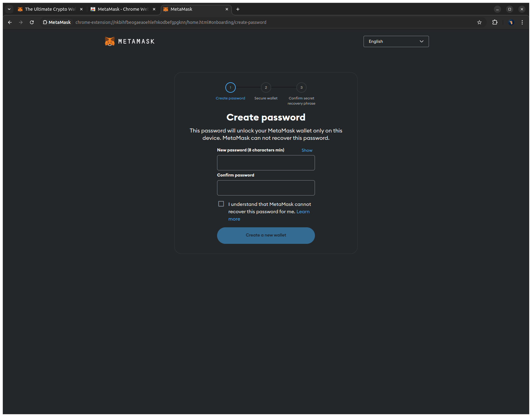The height and width of the screenshot is (417, 532).
Task: Close the Chrome window
Action: (522, 9)
